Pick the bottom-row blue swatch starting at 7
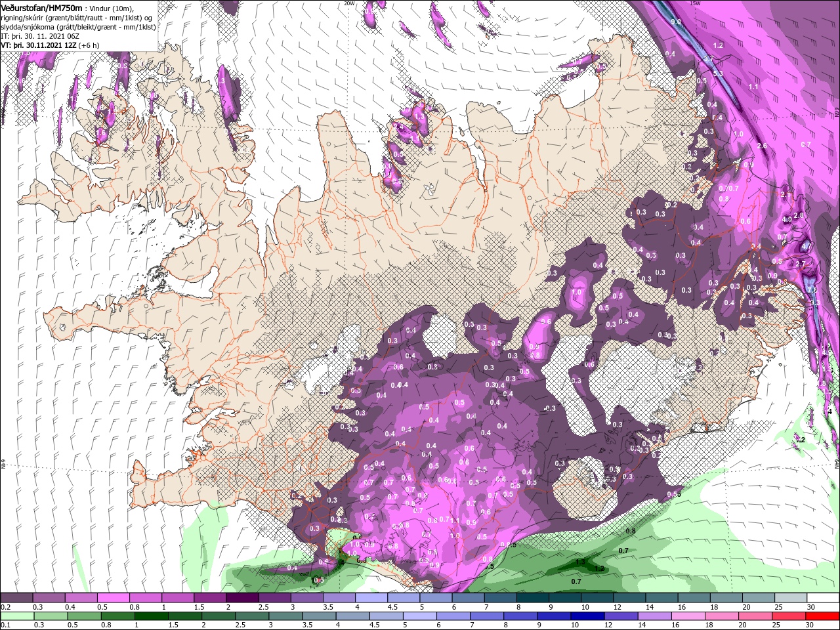The width and height of the screenshot is (840, 630). point(488,616)
